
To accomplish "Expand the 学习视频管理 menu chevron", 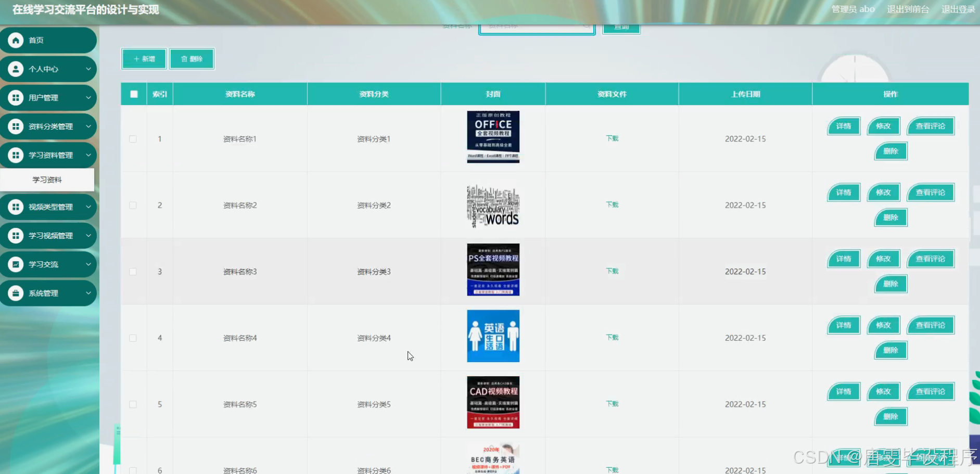I will (x=88, y=235).
